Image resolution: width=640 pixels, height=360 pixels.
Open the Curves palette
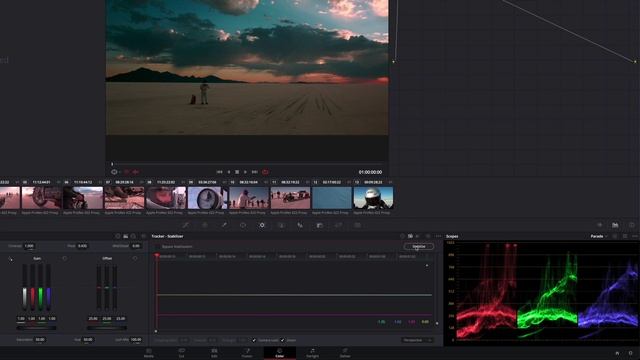pyautogui.click(x=186, y=225)
